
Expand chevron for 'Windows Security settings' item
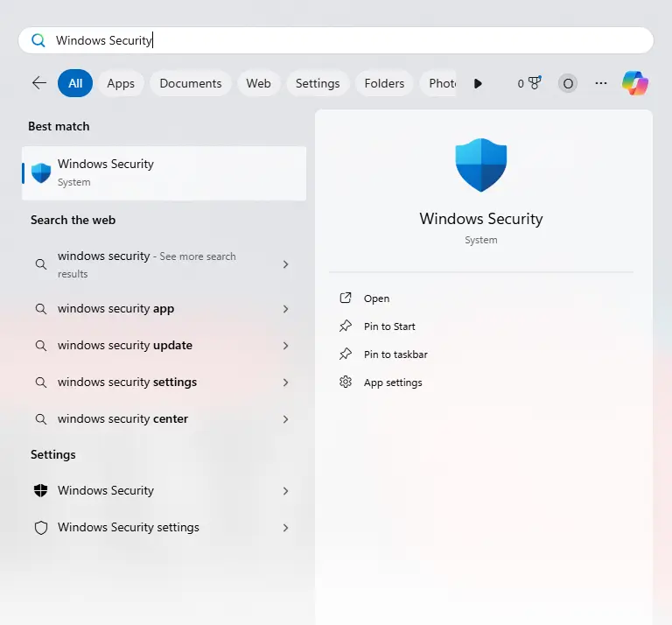click(285, 528)
